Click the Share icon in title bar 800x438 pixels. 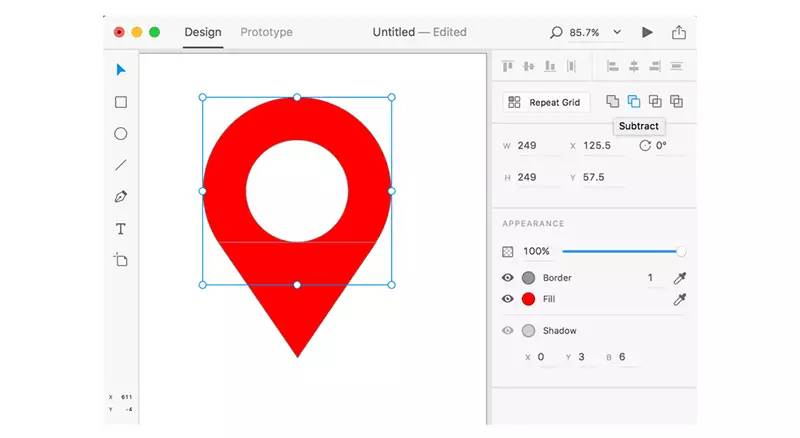(x=679, y=32)
